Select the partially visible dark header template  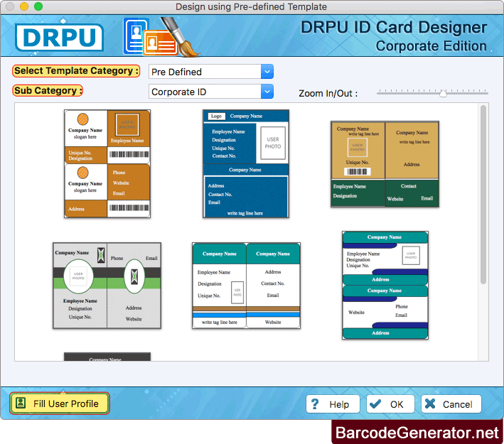tap(107, 357)
